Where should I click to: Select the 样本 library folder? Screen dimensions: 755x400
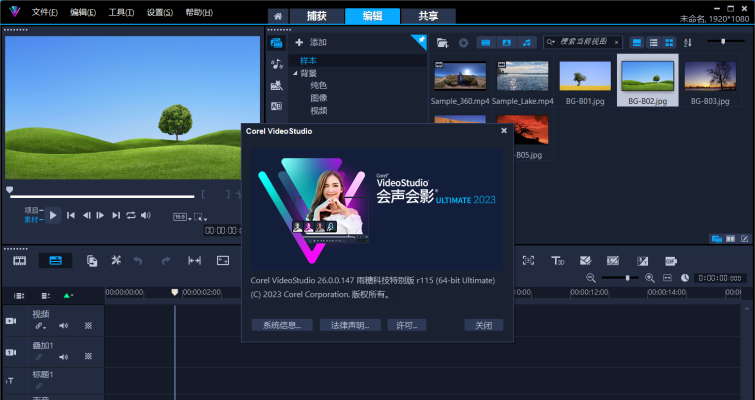[308, 61]
